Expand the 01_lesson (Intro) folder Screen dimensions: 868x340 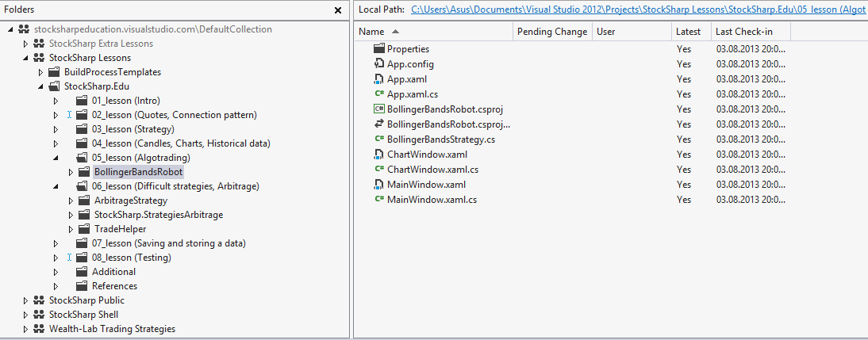[x=56, y=101]
